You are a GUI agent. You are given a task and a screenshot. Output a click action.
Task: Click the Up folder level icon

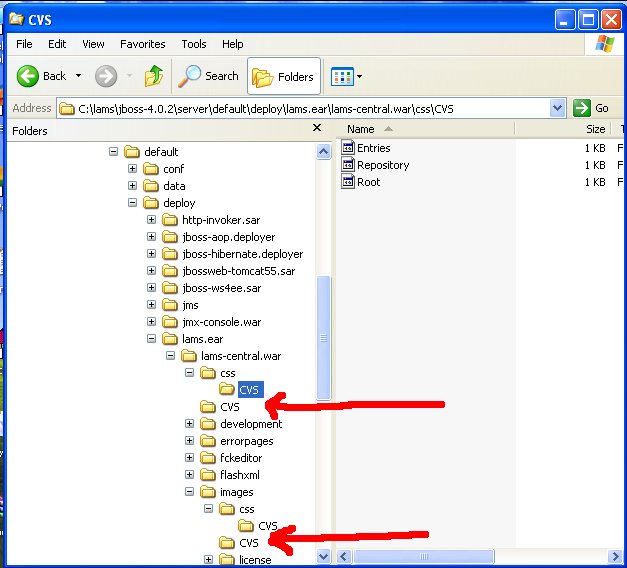coord(154,76)
